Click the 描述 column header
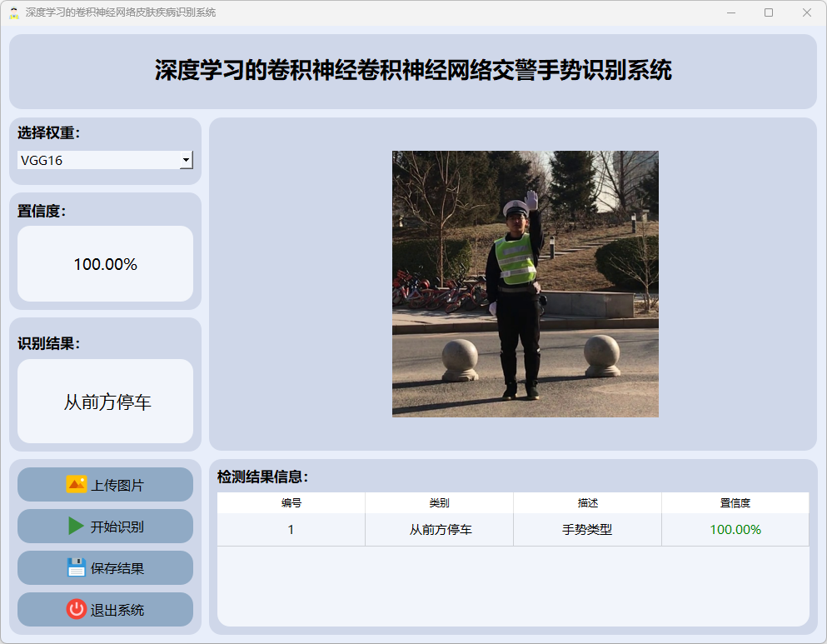Image resolution: width=827 pixels, height=644 pixels. 587,502
